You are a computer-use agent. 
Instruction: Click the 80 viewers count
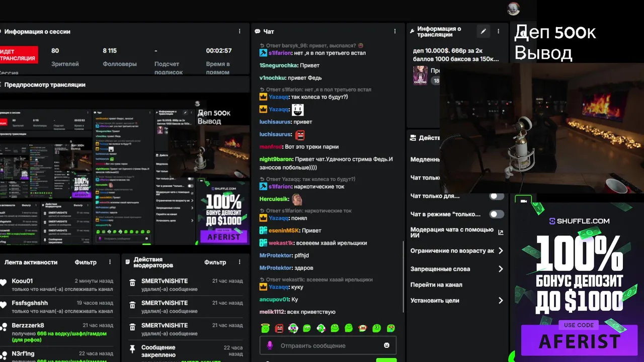coord(55,51)
